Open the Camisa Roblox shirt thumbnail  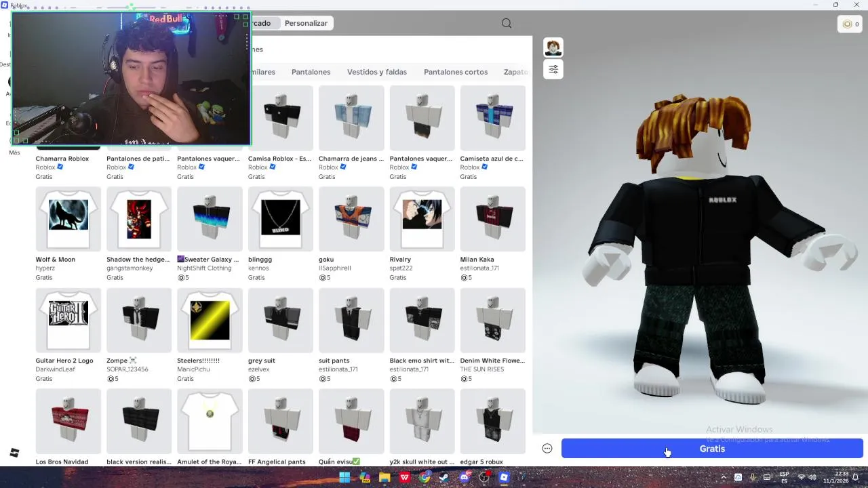coord(282,118)
